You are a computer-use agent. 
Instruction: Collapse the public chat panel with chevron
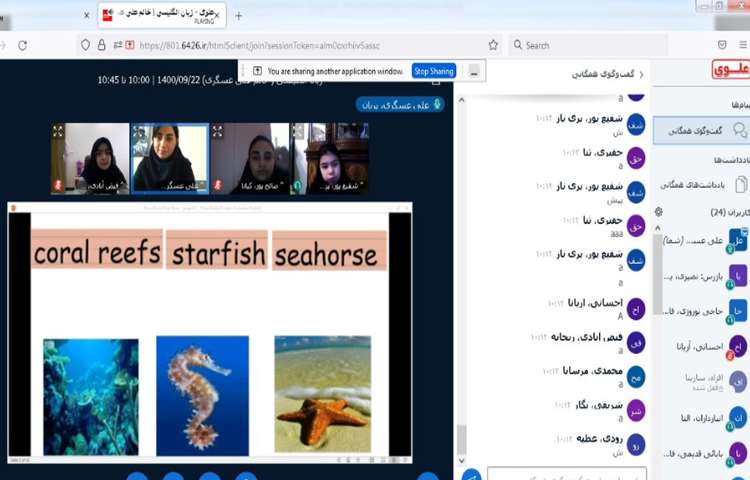641,74
